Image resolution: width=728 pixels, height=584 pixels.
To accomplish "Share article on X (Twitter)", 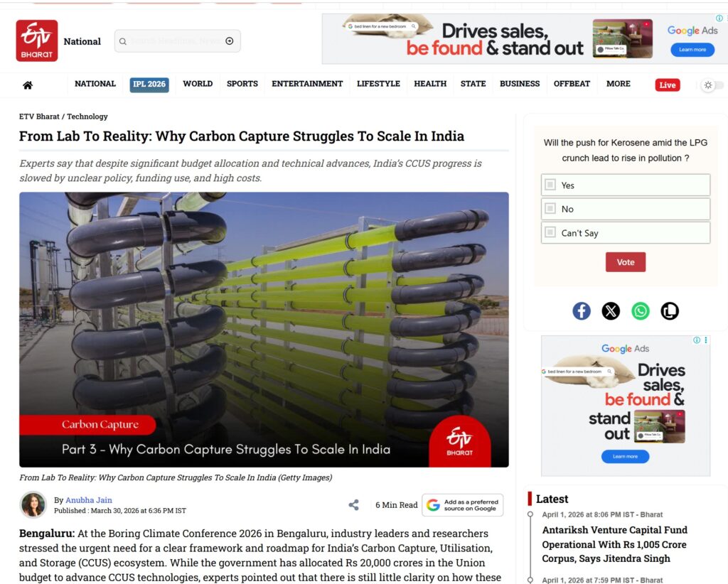I will [x=611, y=310].
